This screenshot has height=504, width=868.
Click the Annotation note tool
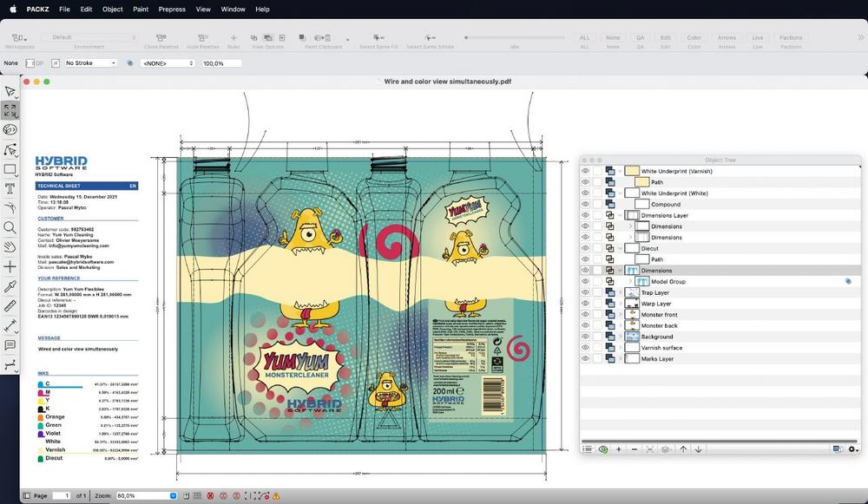(x=10, y=345)
